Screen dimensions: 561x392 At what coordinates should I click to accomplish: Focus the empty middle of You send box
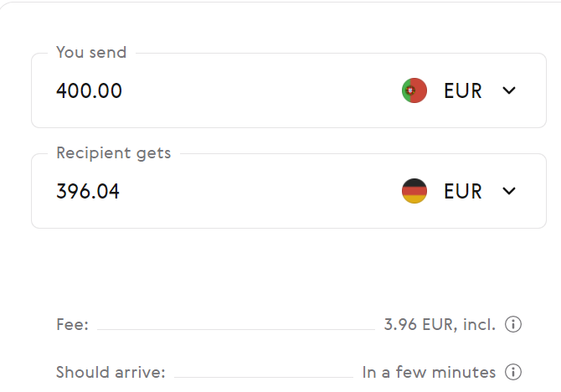click(x=260, y=90)
